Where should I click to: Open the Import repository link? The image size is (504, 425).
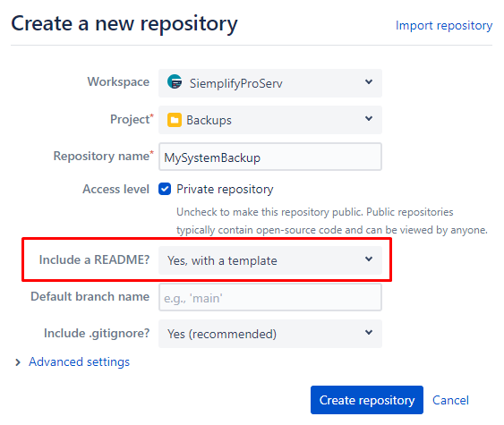coord(444,25)
